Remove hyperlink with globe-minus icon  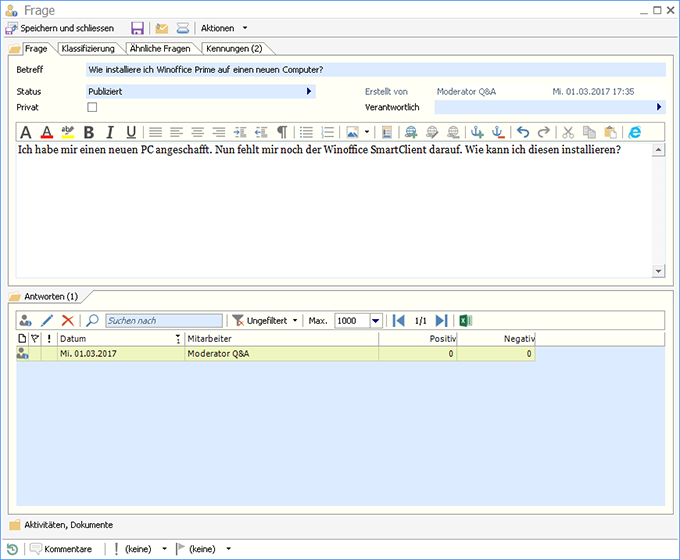(453, 132)
